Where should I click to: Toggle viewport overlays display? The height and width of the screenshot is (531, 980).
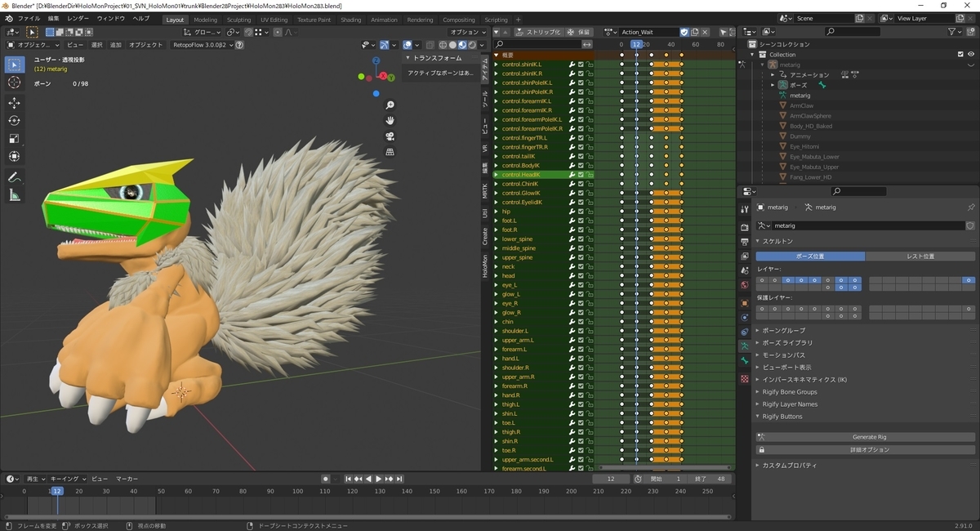point(408,45)
